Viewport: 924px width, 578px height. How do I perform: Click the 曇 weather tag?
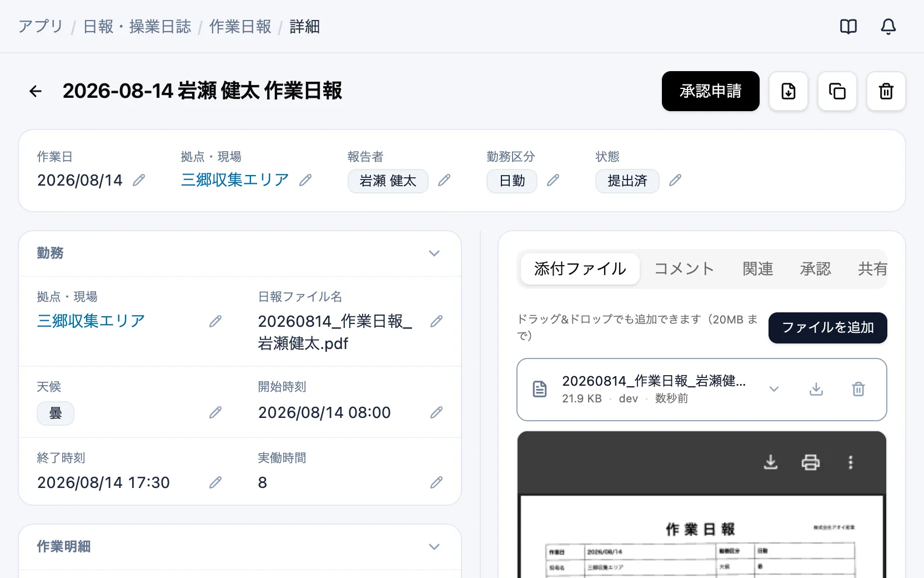click(56, 413)
